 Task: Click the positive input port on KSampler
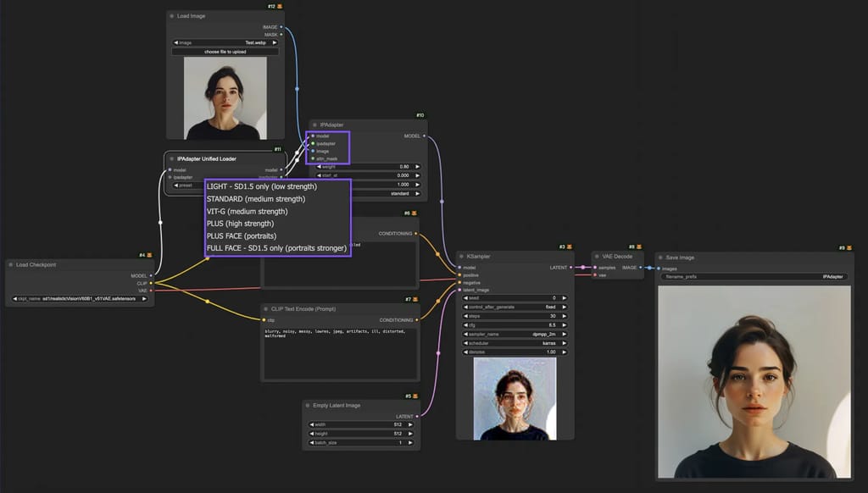(459, 275)
